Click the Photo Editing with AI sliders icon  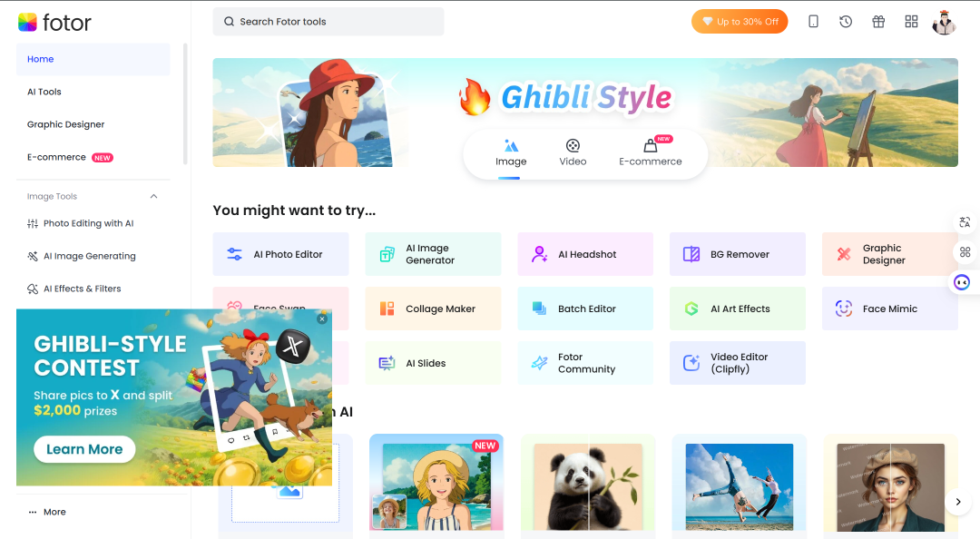click(x=33, y=223)
